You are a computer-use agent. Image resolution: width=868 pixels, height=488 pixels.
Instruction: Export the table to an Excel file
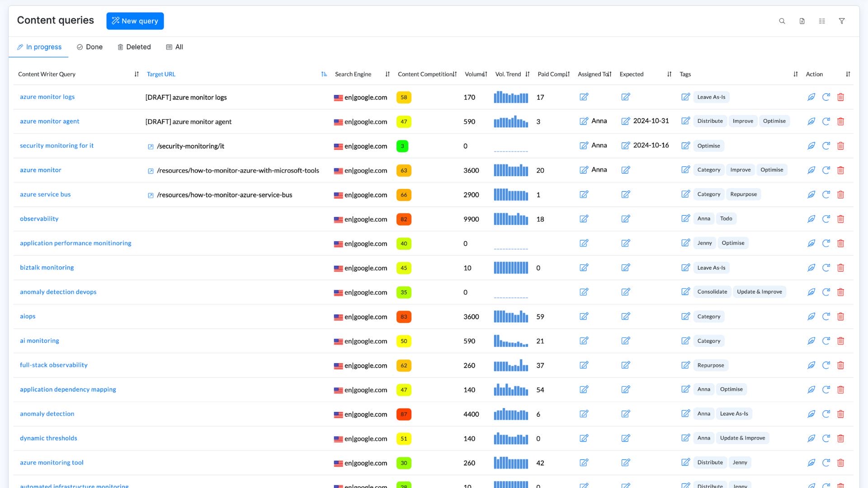pyautogui.click(x=802, y=21)
